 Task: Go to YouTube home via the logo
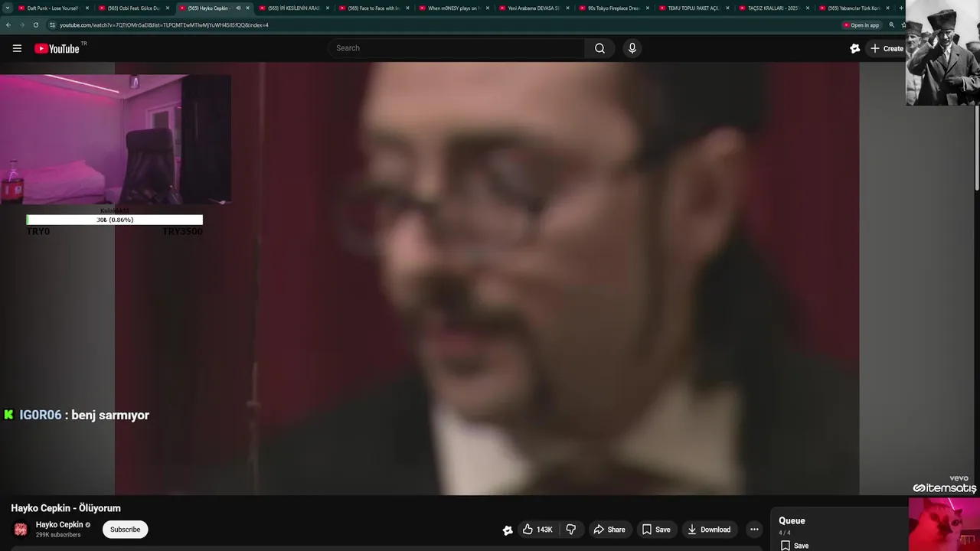click(x=57, y=48)
